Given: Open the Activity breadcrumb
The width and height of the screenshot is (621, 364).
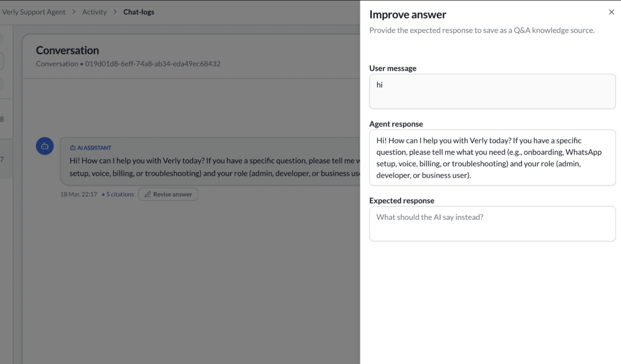Looking at the screenshot, I should [94, 12].
